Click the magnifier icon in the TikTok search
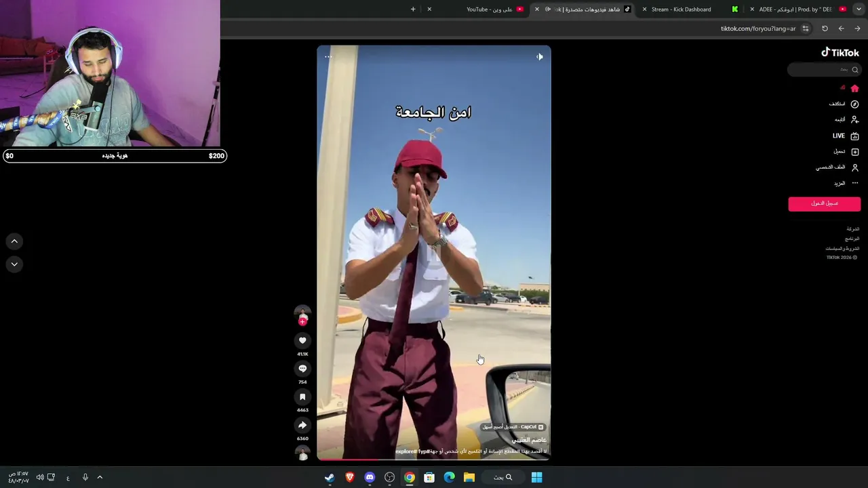 (854, 70)
